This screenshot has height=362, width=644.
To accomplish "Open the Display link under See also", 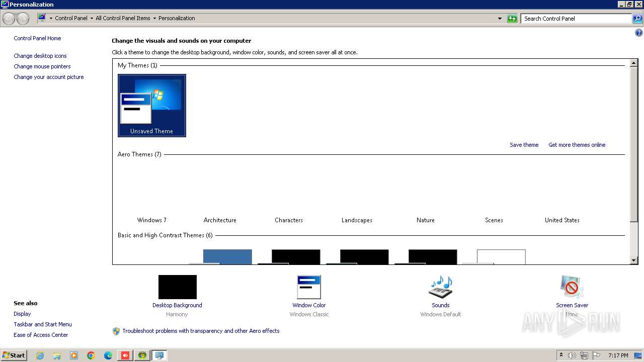I will tap(22, 314).
